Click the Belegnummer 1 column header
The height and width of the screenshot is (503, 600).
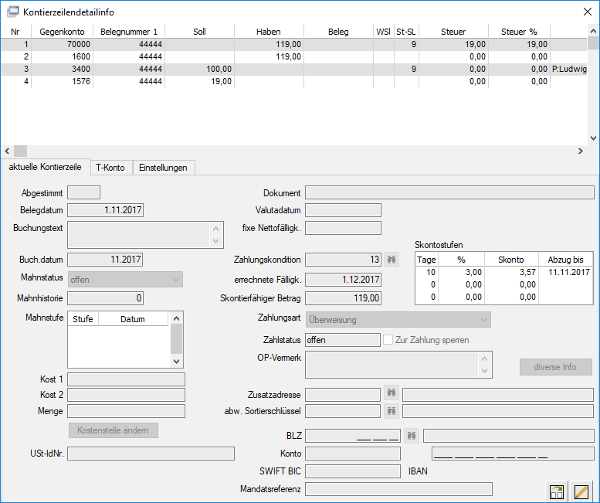[129, 32]
